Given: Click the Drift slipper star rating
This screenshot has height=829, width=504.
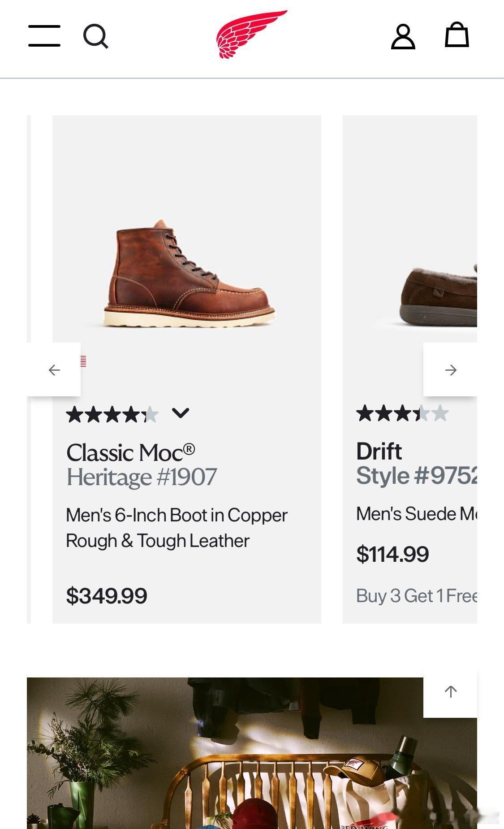Looking at the screenshot, I should click(x=402, y=413).
